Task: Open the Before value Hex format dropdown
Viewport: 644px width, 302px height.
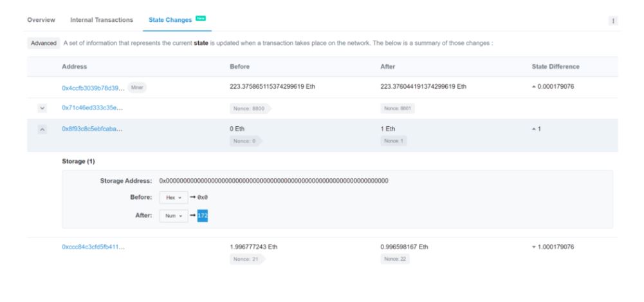Action: point(174,197)
